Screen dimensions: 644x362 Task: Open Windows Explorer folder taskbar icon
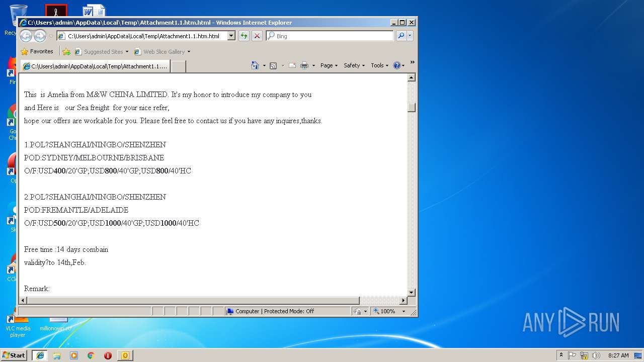click(x=57, y=355)
